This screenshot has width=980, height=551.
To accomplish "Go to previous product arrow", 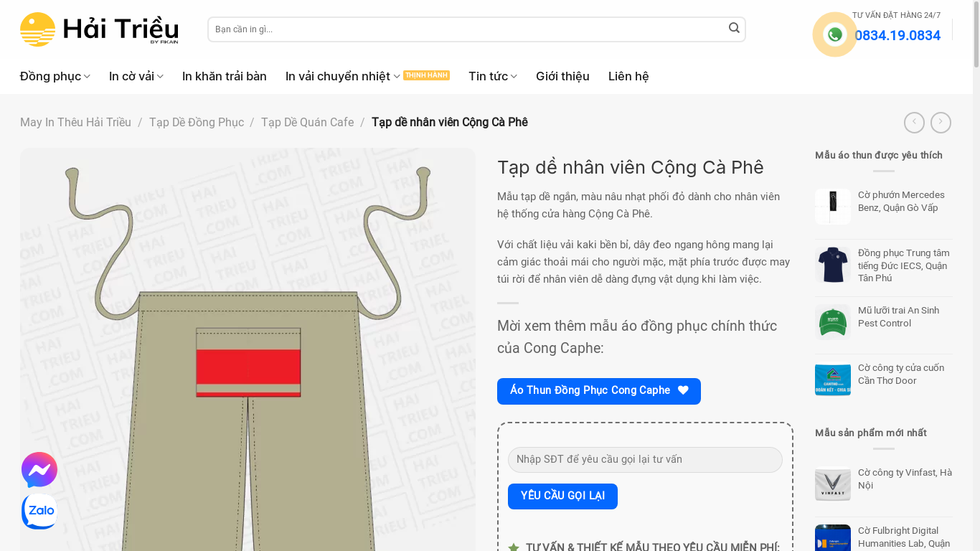I will (x=914, y=123).
